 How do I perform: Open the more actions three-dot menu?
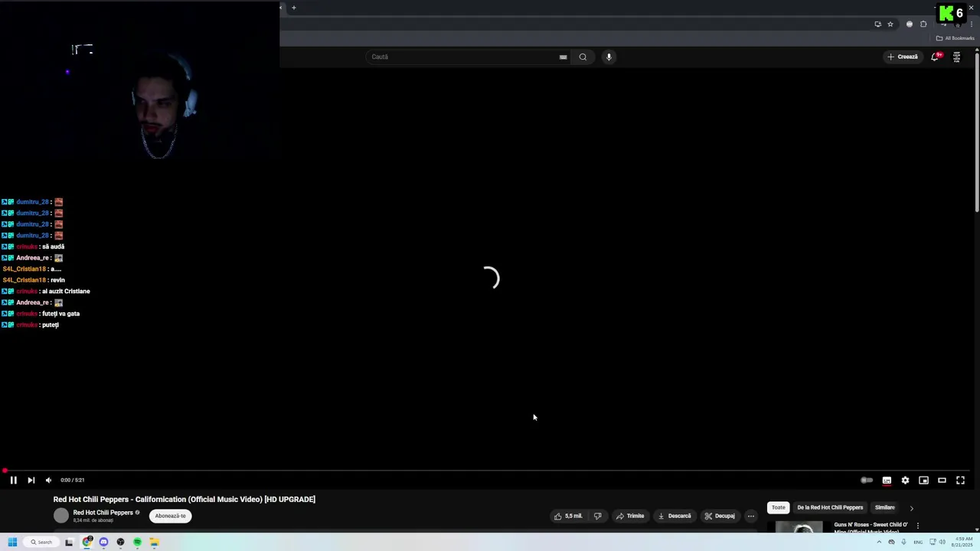point(751,516)
